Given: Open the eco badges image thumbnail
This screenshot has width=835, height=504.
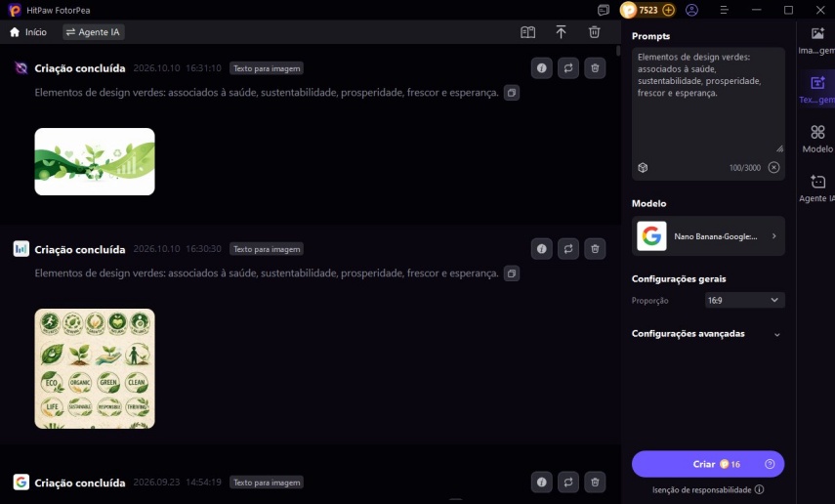Looking at the screenshot, I should tap(95, 368).
